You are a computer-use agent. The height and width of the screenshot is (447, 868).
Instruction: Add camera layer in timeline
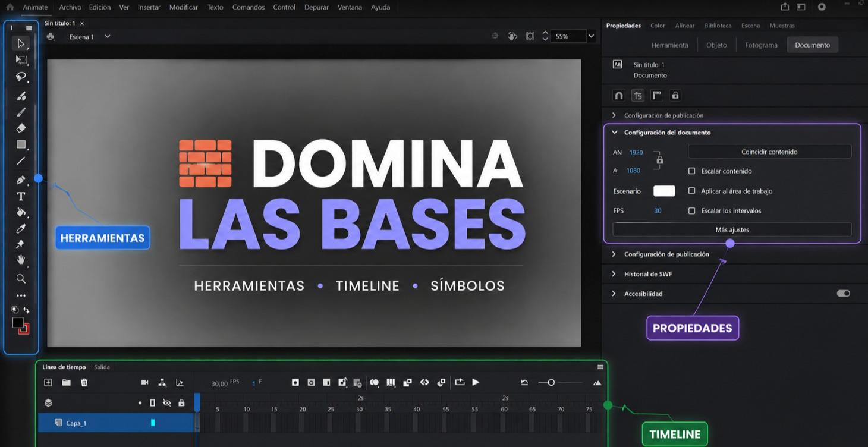coord(144,382)
